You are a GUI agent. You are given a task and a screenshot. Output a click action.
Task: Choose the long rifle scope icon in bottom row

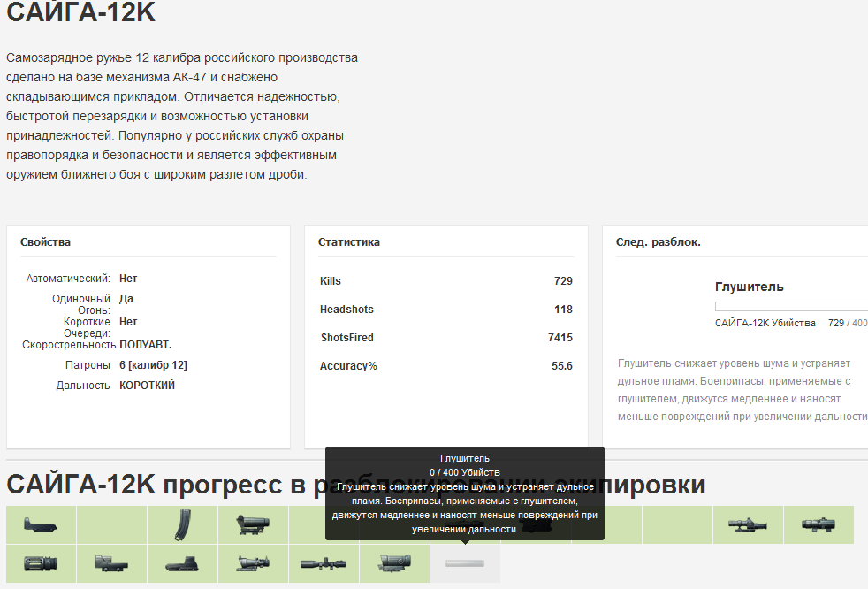pos(324,563)
